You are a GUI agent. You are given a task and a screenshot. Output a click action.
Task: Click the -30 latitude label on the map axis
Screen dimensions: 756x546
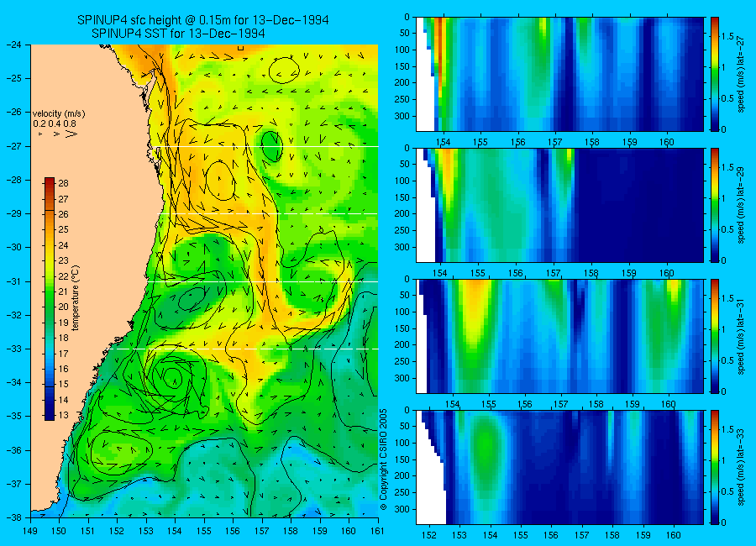15,247
